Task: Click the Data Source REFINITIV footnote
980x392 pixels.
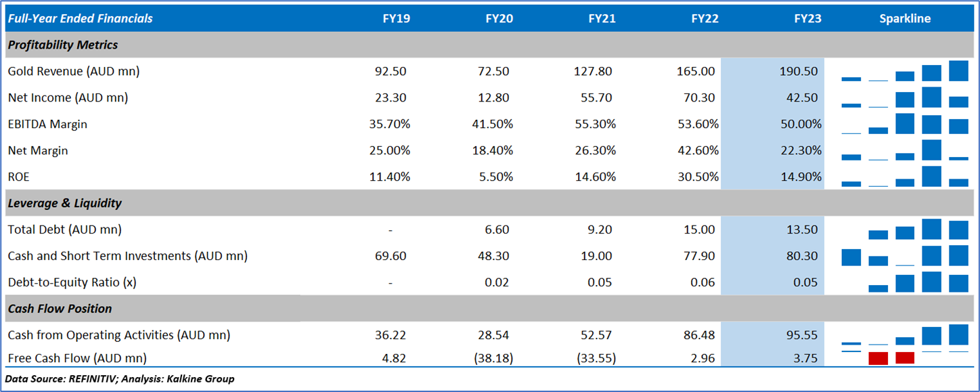Action: coord(119,378)
